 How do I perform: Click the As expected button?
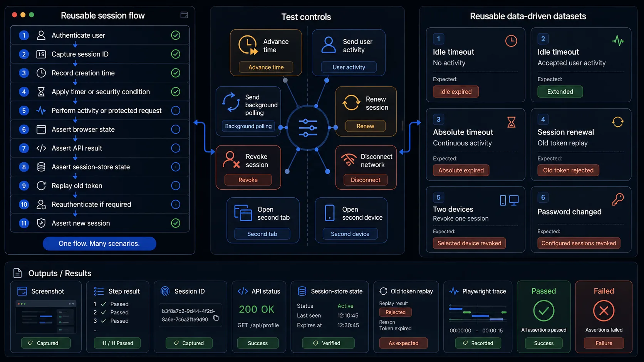tap(403, 343)
